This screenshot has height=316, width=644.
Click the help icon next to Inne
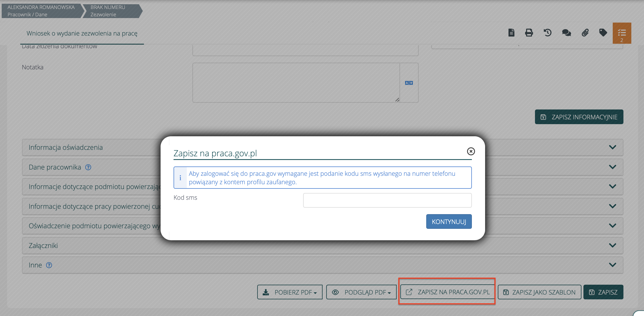click(49, 265)
